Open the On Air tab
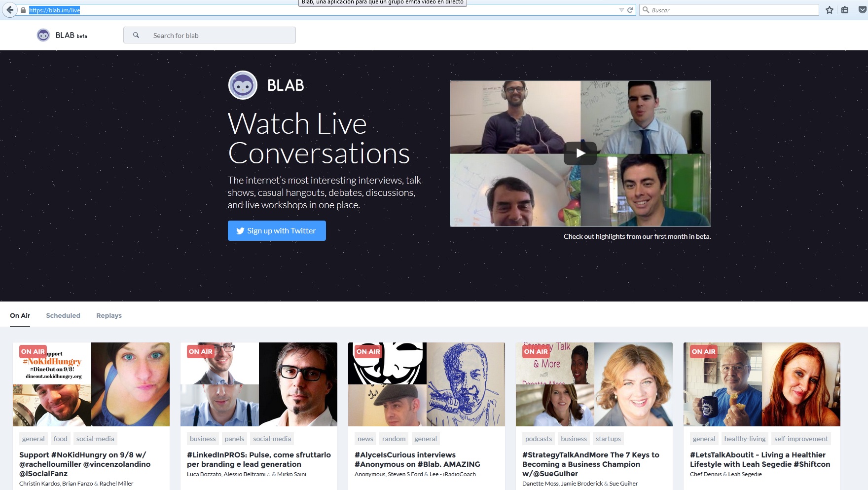868x490 pixels. point(20,315)
